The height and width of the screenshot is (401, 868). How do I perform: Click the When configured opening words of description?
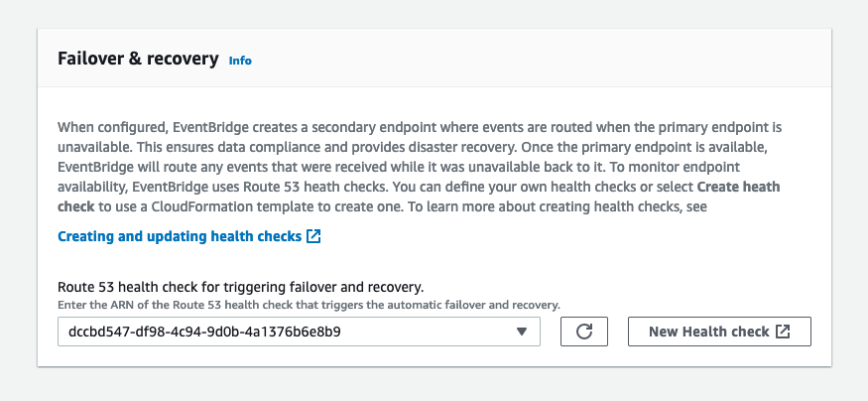click(113, 127)
